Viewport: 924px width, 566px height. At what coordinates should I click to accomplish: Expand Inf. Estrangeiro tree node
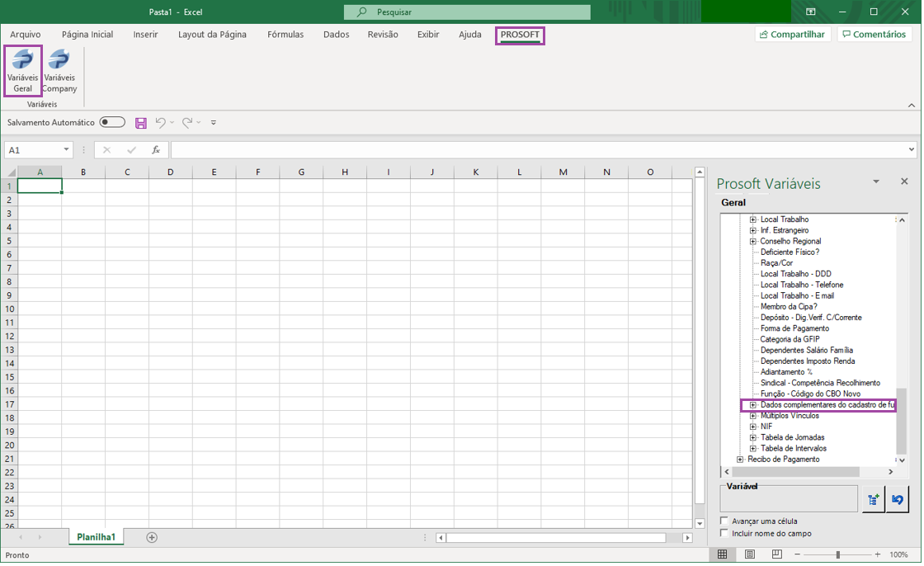[753, 230]
